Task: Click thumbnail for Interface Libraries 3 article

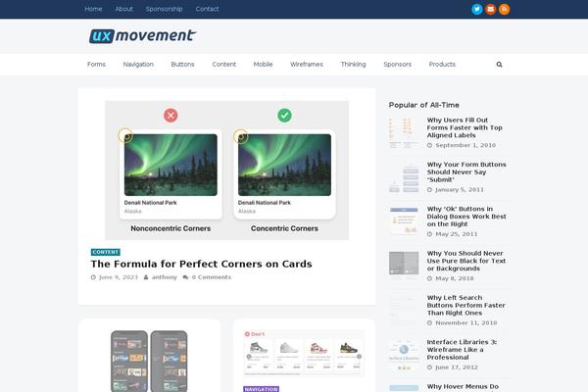Action: [x=404, y=354]
